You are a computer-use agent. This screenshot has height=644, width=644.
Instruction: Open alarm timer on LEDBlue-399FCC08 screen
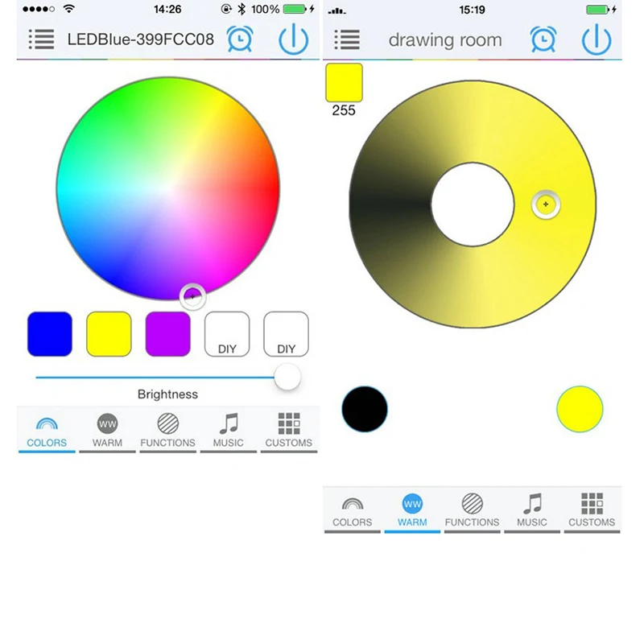click(x=240, y=39)
